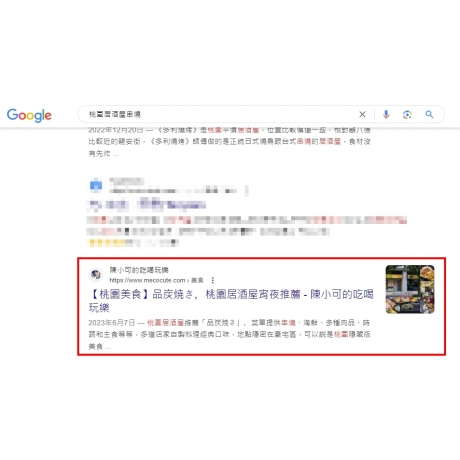Click the 陳小可的吃喝玩樂 site favicon
This screenshot has height=460, width=460.
[x=96, y=275]
